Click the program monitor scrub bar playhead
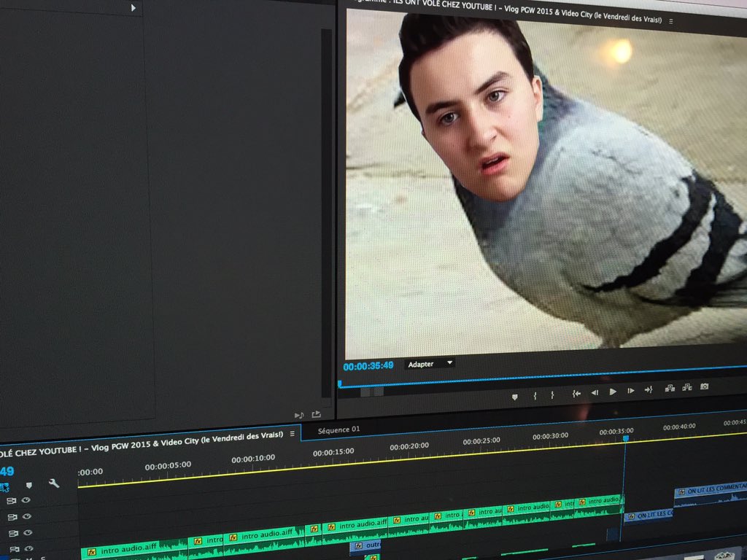 (340, 384)
